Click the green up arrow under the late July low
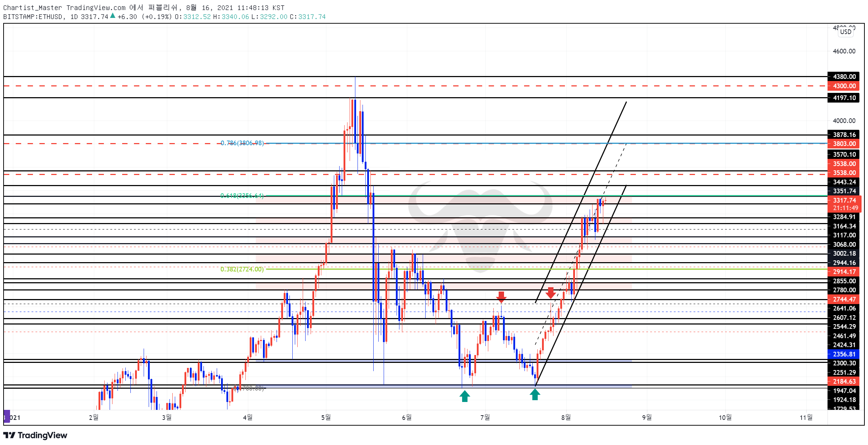The image size is (868, 445). pos(535,394)
